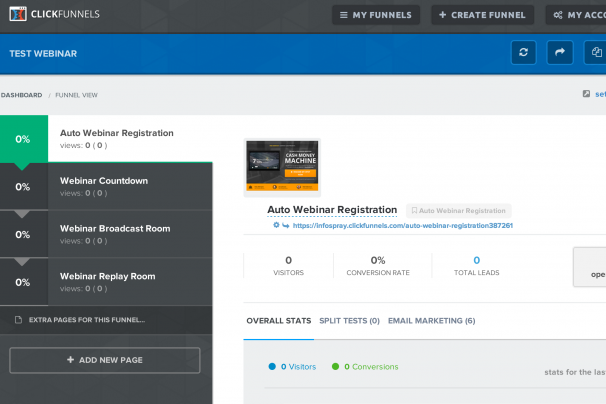Viewport: 606px width, 404px height.
Task: Click the Create Funnel button
Action: click(482, 15)
